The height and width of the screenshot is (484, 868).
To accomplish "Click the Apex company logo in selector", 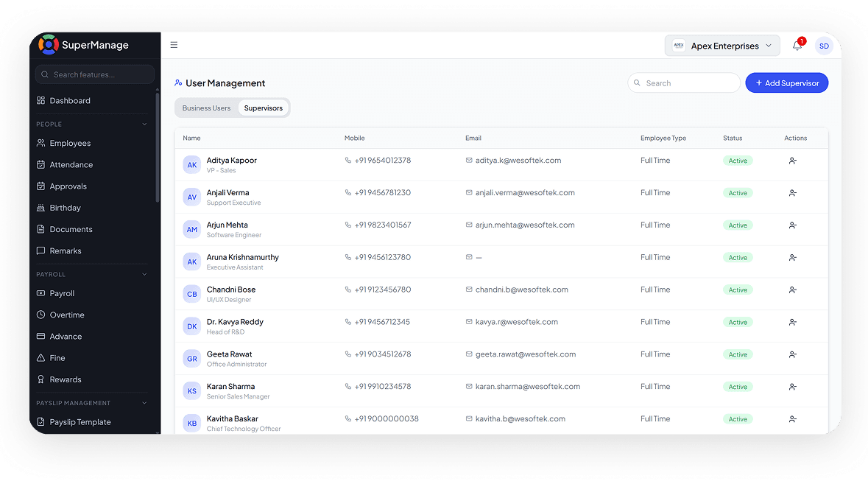I will tap(679, 46).
